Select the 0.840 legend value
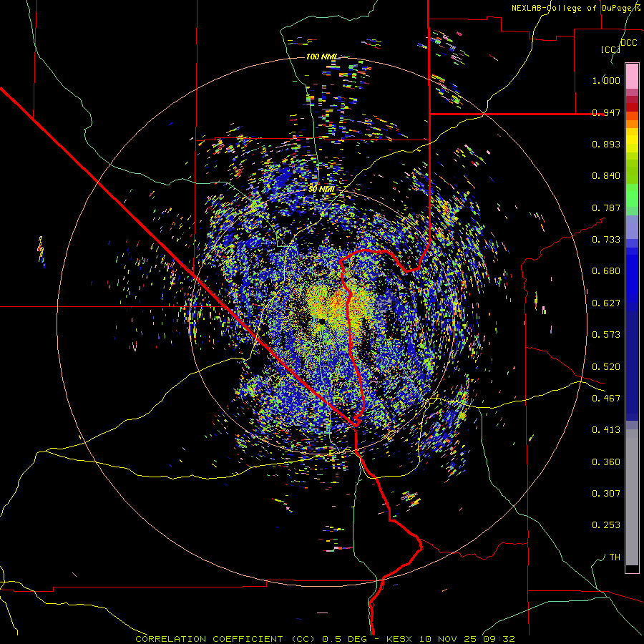 [606, 176]
